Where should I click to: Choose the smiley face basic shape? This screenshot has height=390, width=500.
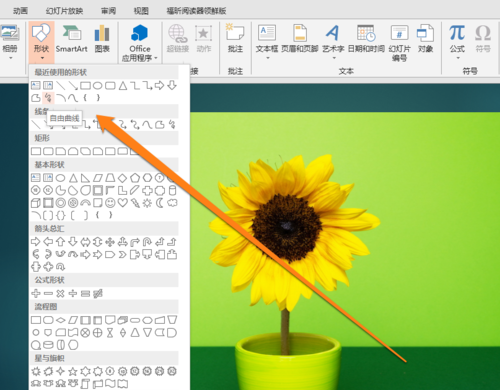coord(110,203)
